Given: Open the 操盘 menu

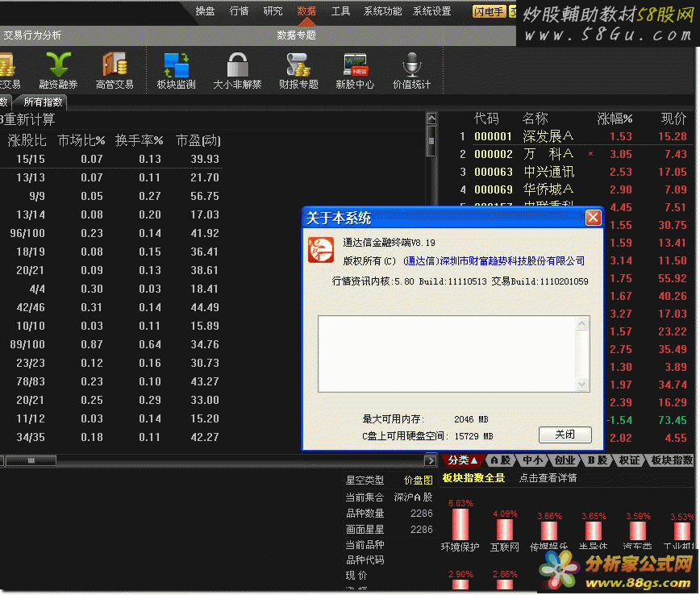Looking at the screenshot, I should (205, 10).
